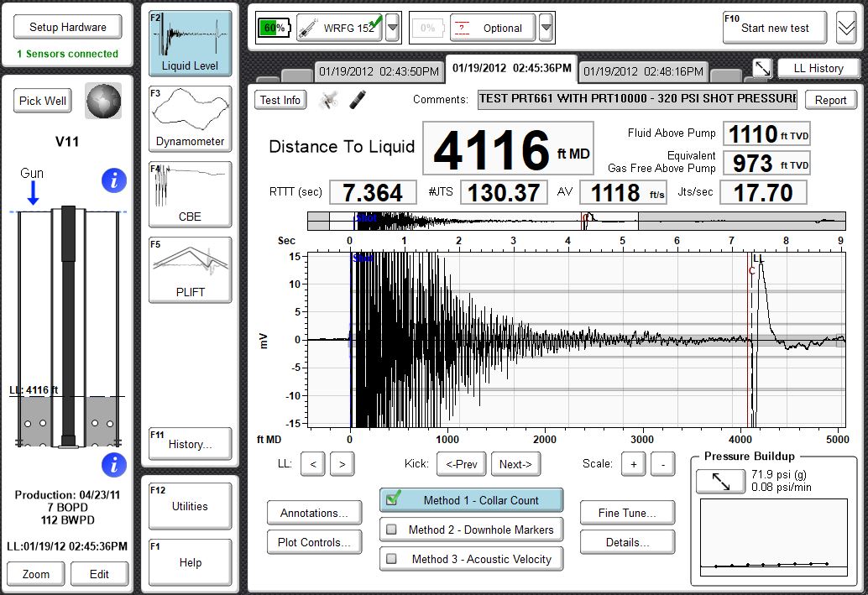Image resolution: width=868 pixels, height=595 pixels.
Task: Open the Liquid Level module icon
Action: [190, 43]
